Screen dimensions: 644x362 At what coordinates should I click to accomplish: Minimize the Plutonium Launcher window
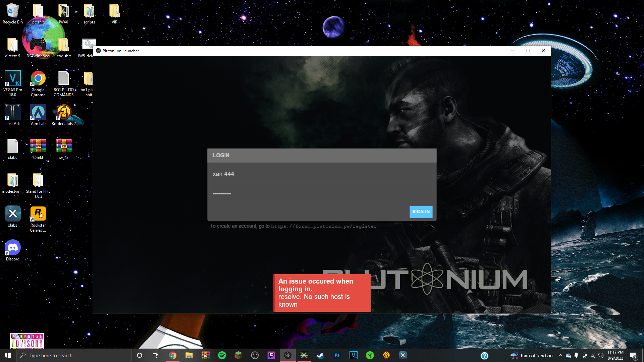(513, 51)
